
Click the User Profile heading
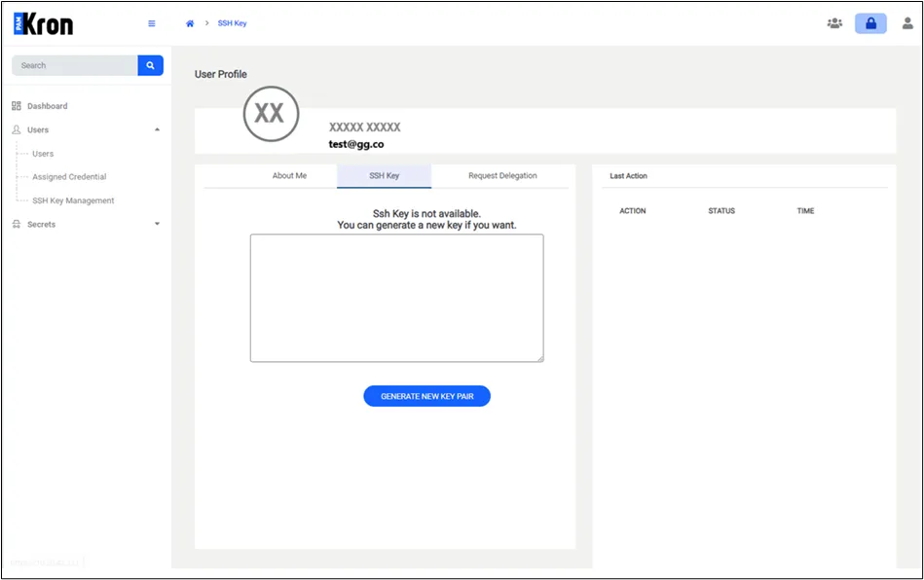[x=220, y=74]
